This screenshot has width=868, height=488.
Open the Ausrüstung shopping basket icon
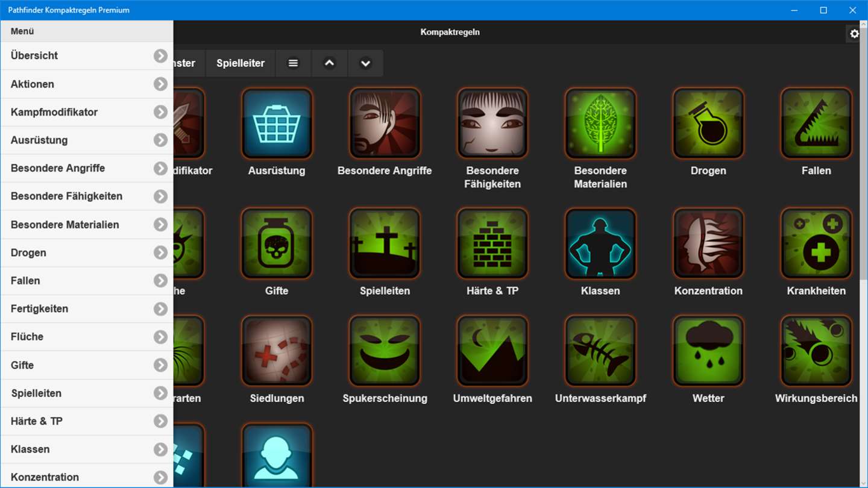point(277,124)
